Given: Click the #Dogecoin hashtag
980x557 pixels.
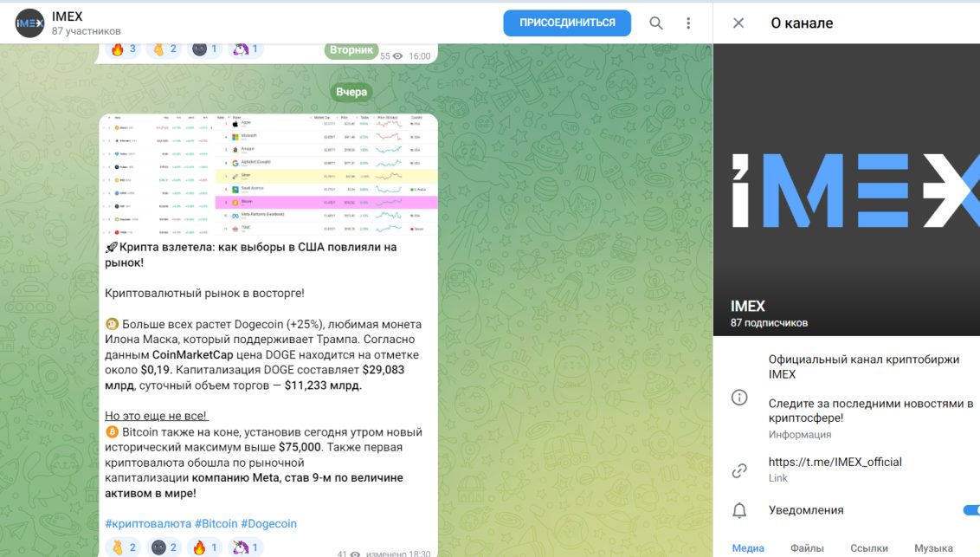Looking at the screenshot, I should [268, 523].
